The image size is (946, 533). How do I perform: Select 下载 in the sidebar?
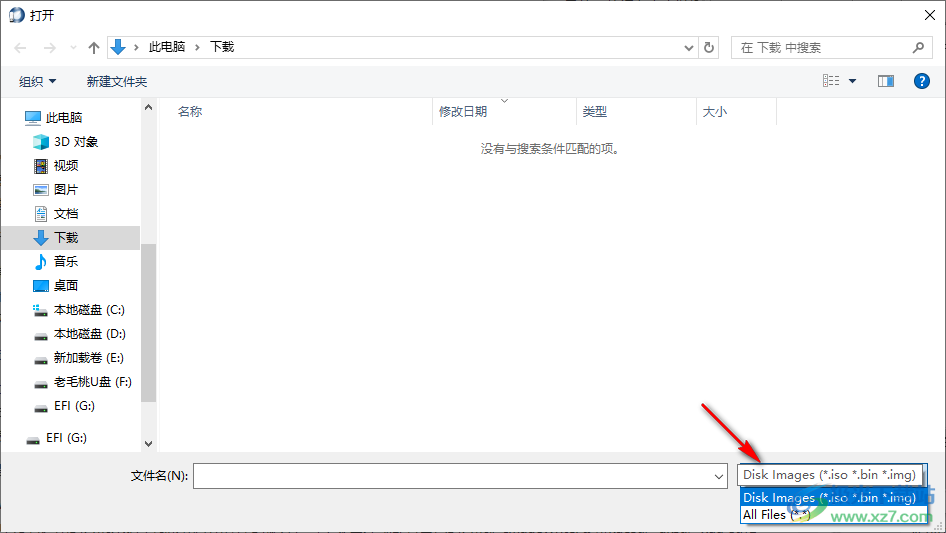(x=71, y=238)
